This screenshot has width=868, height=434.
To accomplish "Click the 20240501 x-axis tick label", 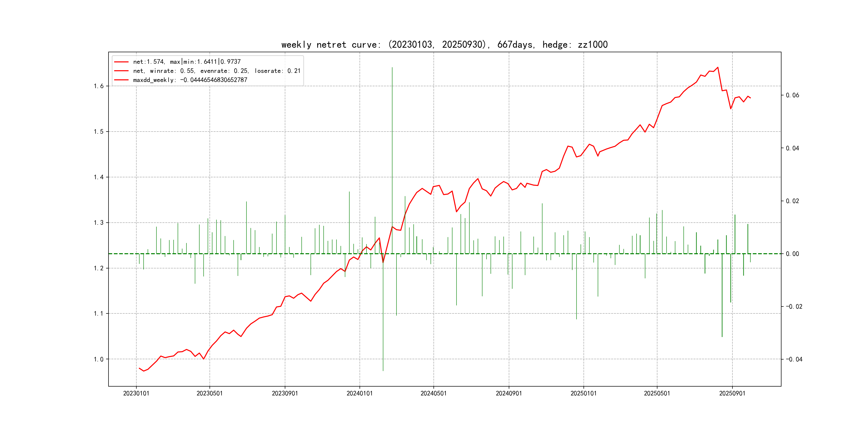I will pos(433,394).
